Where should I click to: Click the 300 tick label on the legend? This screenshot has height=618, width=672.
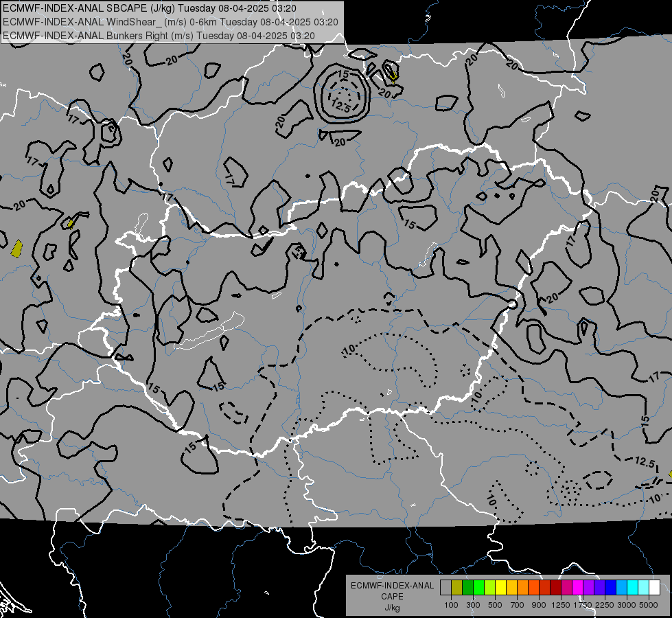(x=473, y=605)
